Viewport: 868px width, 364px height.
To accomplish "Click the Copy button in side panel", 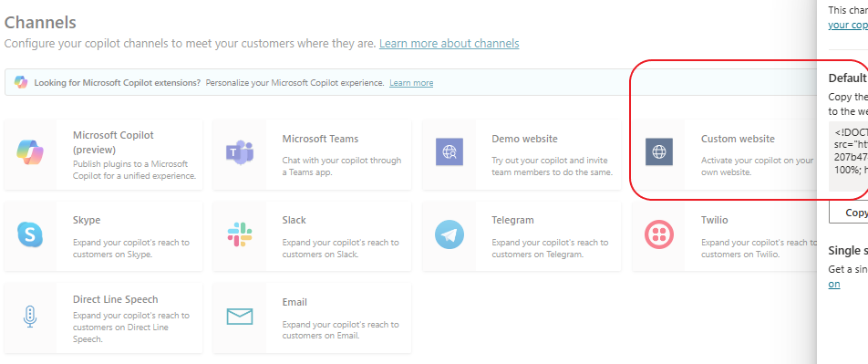I will pos(849,213).
